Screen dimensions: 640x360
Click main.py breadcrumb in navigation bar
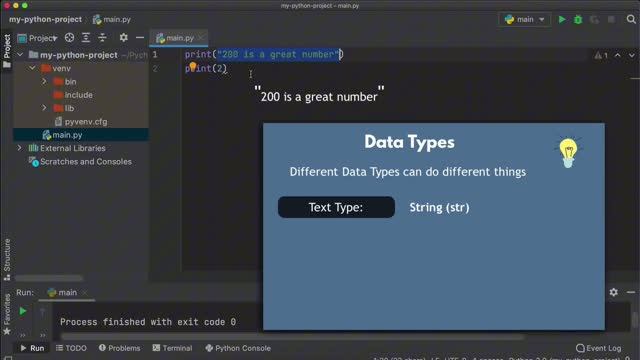[112, 19]
